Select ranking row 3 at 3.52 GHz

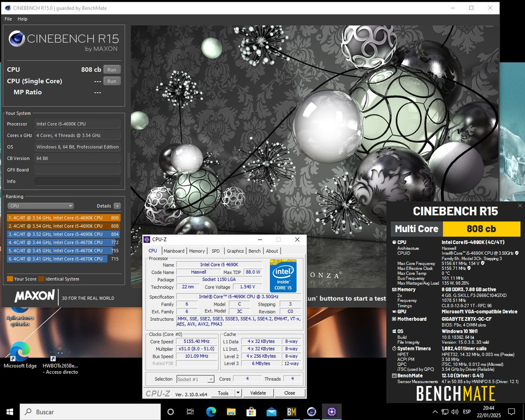pyautogui.click(x=64, y=234)
